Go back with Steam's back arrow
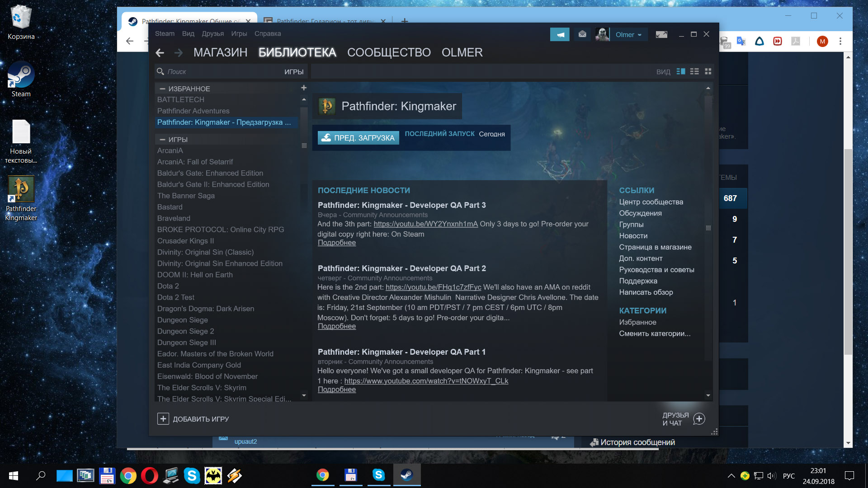 click(160, 53)
